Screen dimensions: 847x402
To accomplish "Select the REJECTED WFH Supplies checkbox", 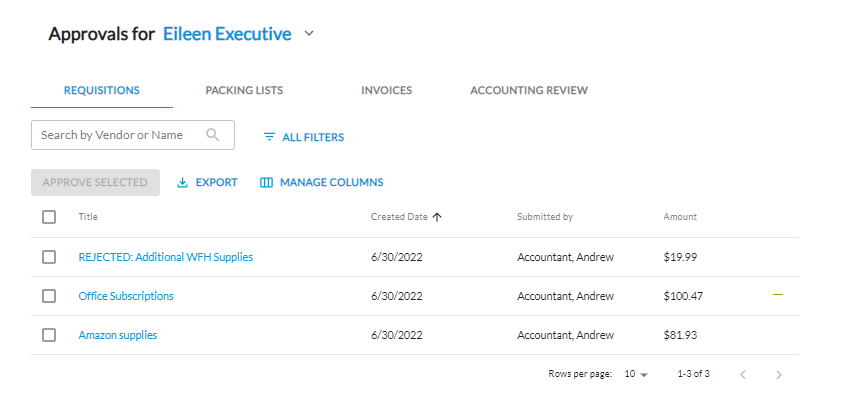I will pos(49,257).
